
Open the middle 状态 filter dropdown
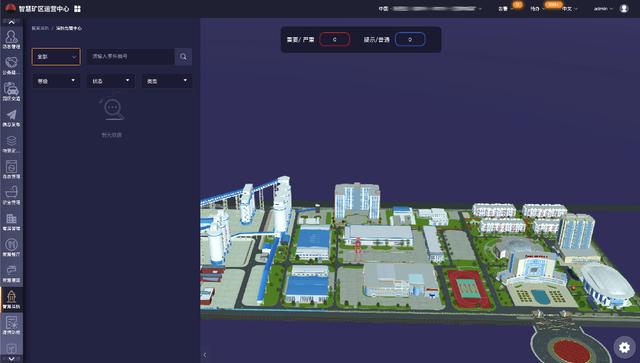click(111, 81)
